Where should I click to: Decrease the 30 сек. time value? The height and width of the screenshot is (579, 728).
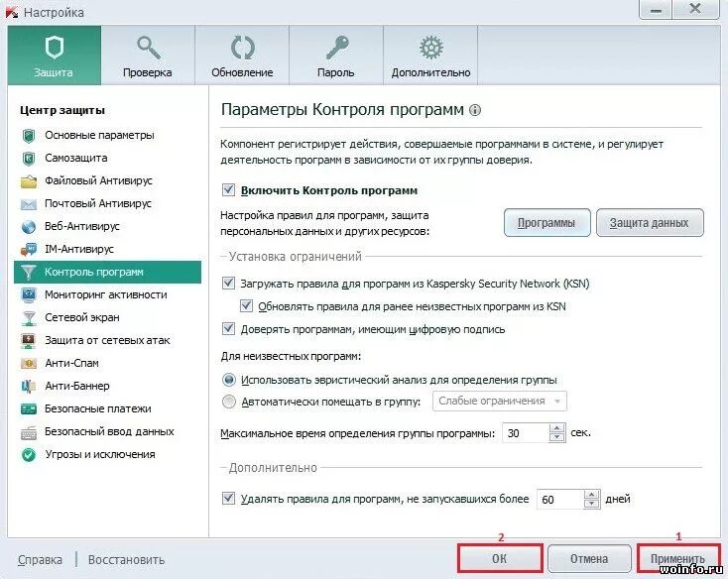[x=556, y=437]
